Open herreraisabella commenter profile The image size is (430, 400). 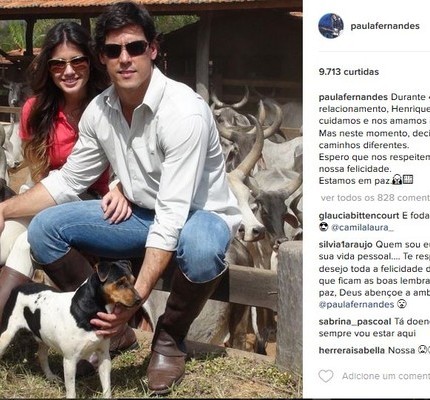pyautogui.click(x=352, y=350)
